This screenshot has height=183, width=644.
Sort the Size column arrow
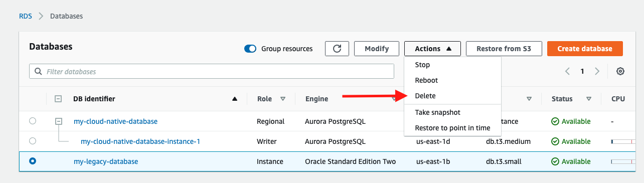click(529, 99)
